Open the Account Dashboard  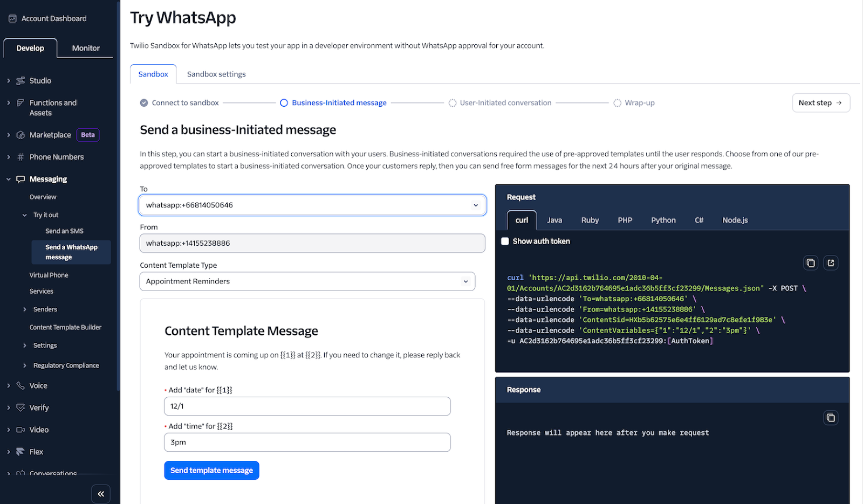(x=54, y=18)
